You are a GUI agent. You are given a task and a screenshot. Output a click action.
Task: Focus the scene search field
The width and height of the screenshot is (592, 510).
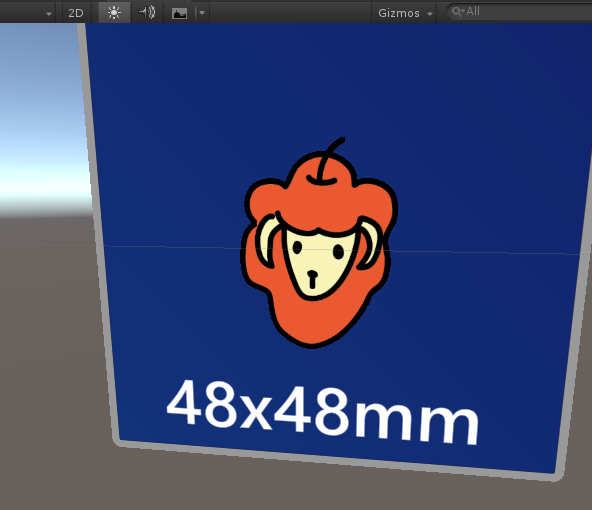click(x=519, y=12)
